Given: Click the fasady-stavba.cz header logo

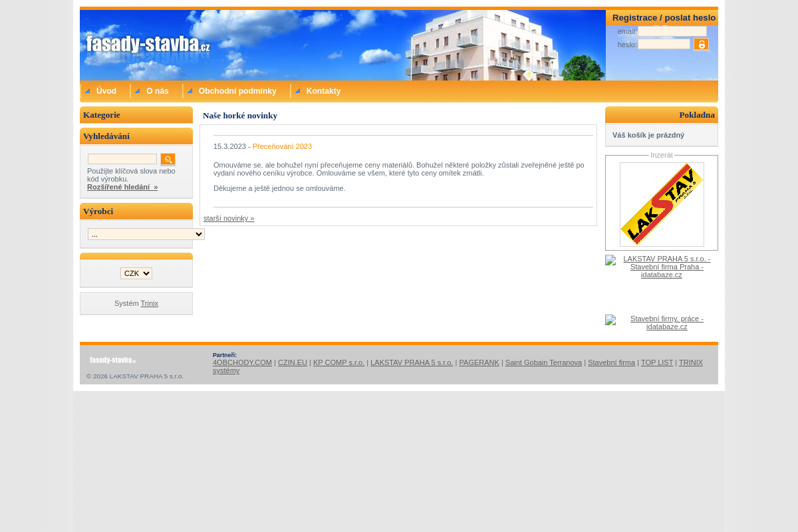Looking at the screenshot, I should [x=148, y=45].
